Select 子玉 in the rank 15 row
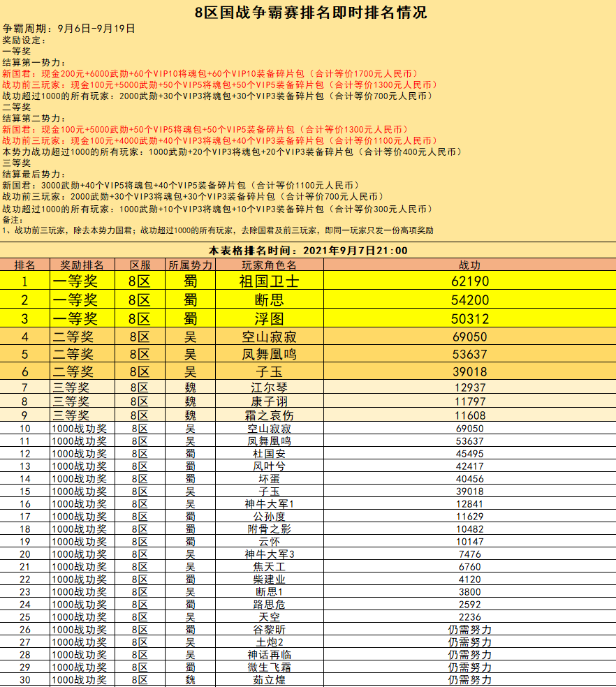The image size is (616, 687). click(x=269, y=492)
